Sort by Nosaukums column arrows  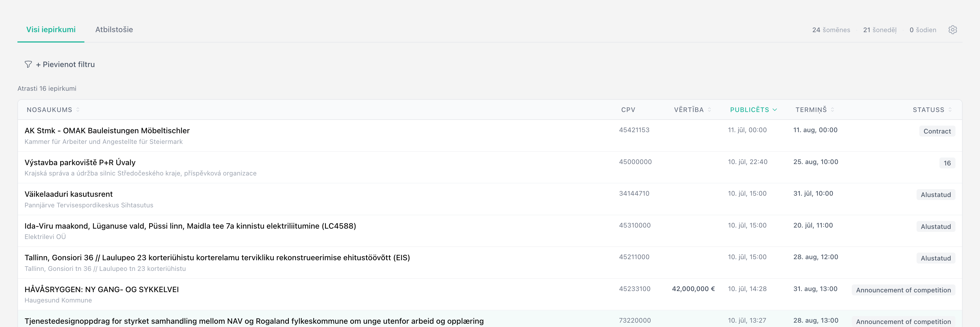(x=78, y=110)
